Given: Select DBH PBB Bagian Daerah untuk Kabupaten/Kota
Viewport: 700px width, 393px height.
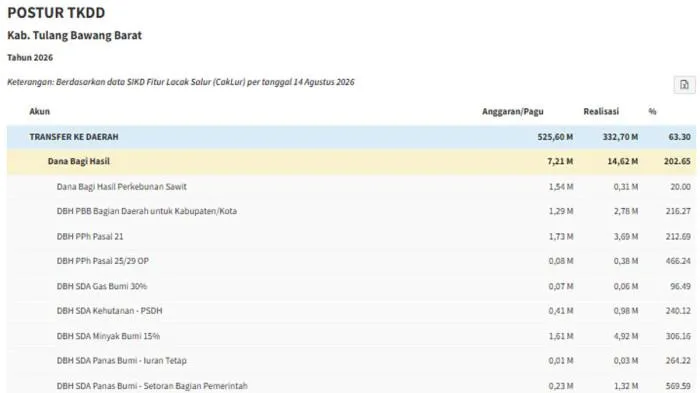Looking at the screenshot, I should 351,211.
